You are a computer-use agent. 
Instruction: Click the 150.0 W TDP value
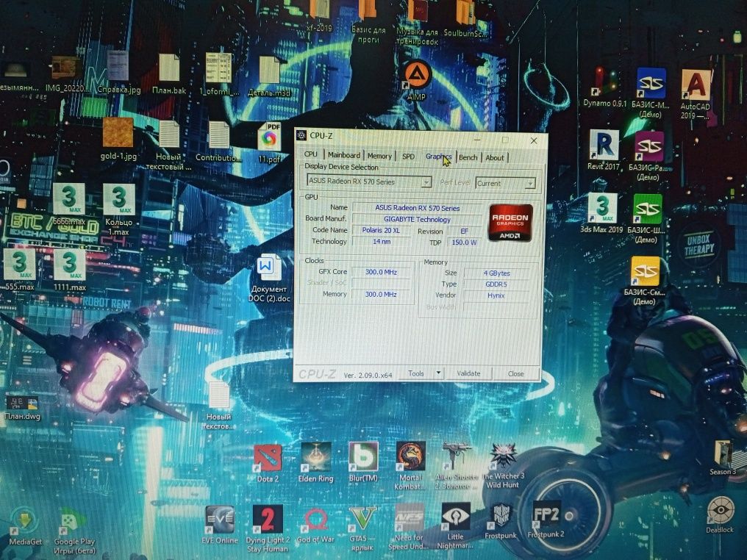coord(464,243)
